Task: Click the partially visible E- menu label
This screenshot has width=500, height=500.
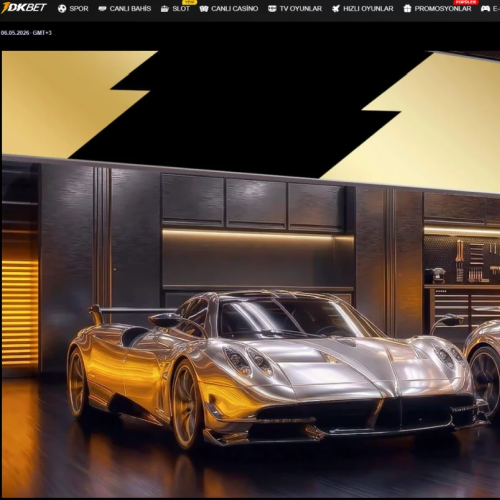Action: (496, 9)
